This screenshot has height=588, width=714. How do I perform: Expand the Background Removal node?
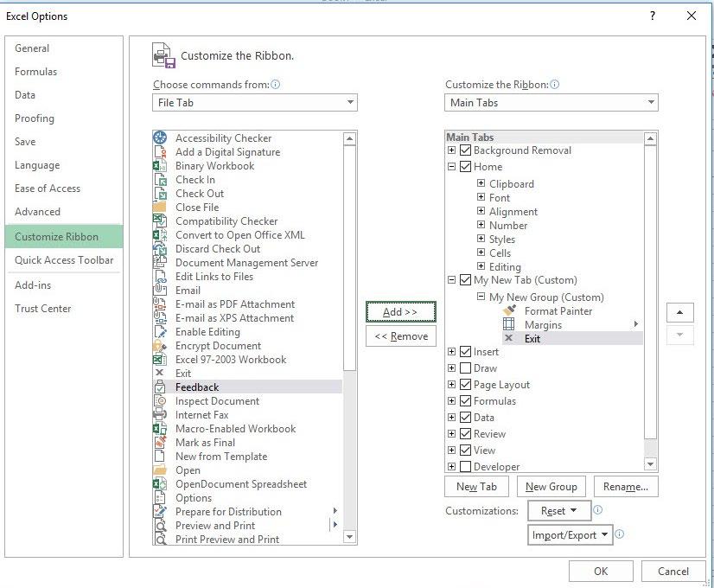click(x=451, y=150)
